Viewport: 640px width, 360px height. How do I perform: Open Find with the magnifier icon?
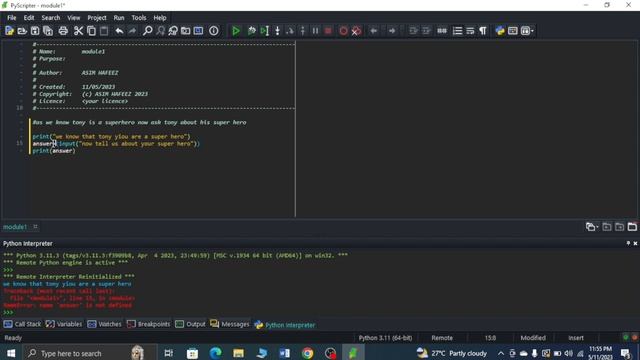[x=147, y=31]
